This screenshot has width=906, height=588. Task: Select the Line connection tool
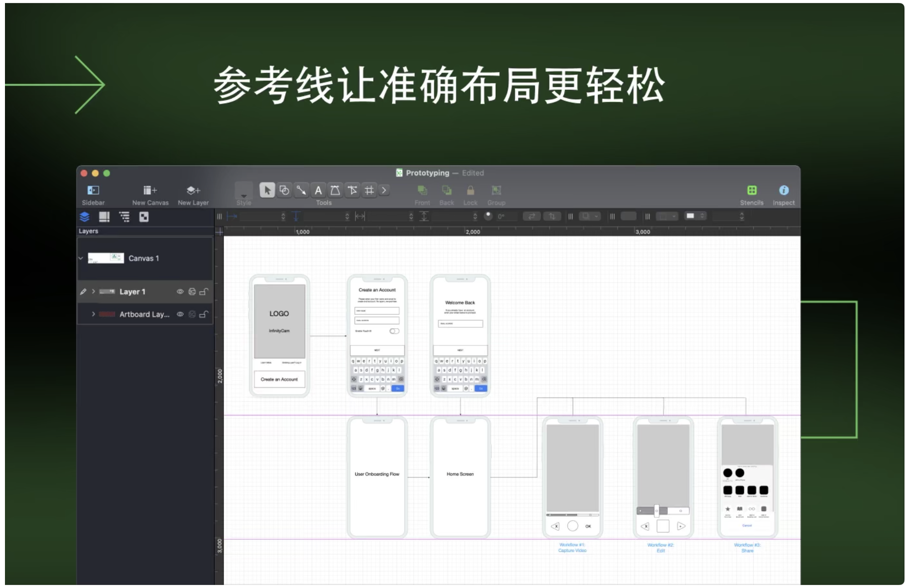click(301, 190)
